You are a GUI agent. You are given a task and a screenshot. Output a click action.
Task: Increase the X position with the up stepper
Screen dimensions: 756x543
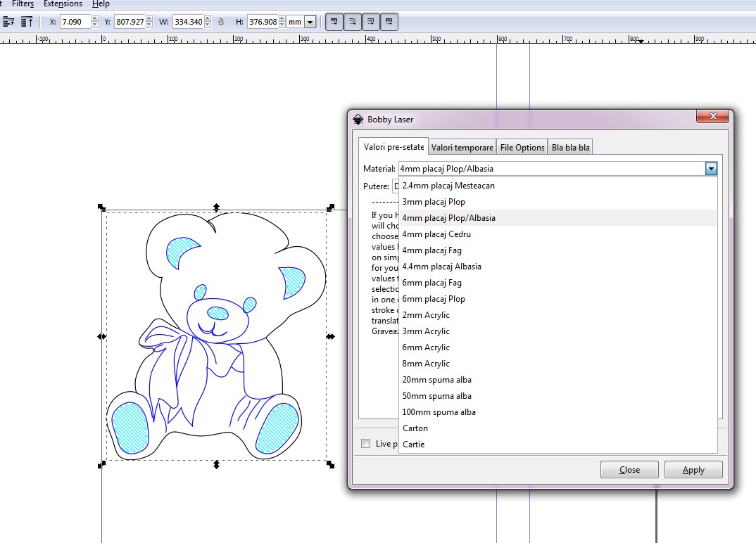(x=95, y=19)
